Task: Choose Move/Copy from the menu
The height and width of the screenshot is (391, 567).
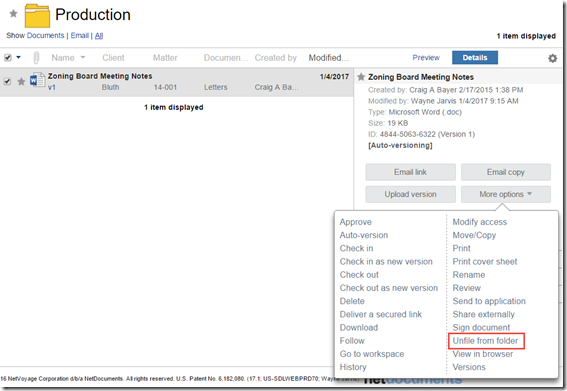Action: pyautogui.click(x=474, y=235)
